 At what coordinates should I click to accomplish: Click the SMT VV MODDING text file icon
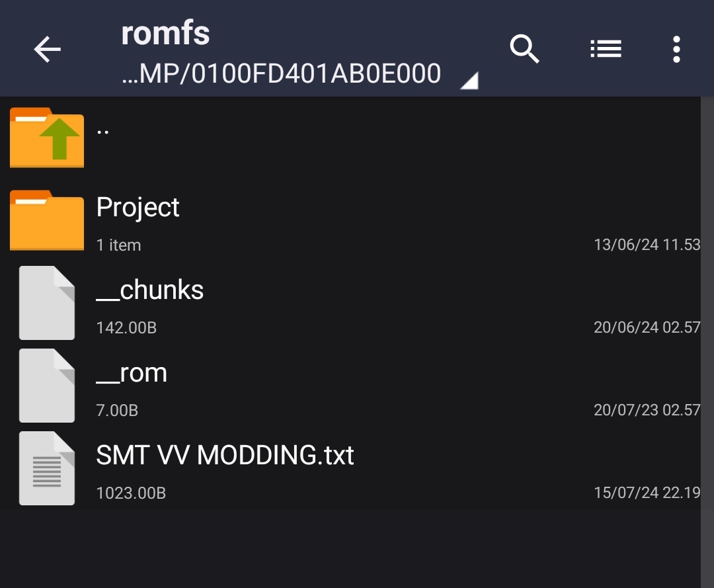47,468
